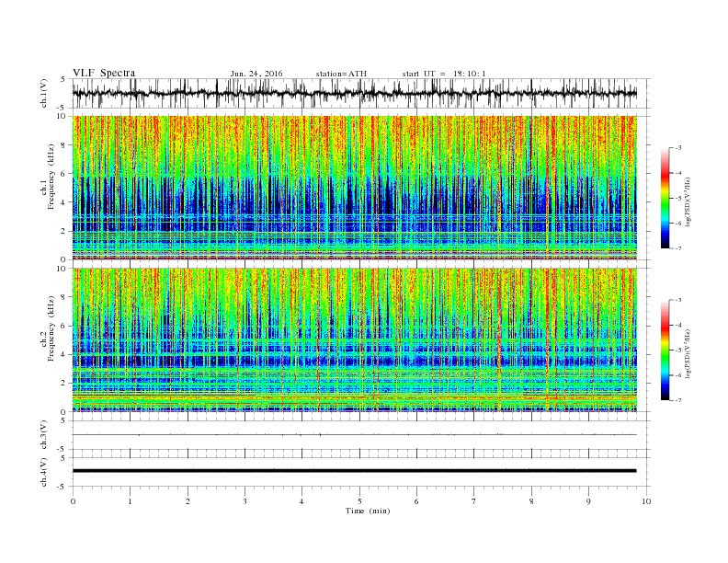Click the "8" tick on bottom time axis

tap(531, 501)
